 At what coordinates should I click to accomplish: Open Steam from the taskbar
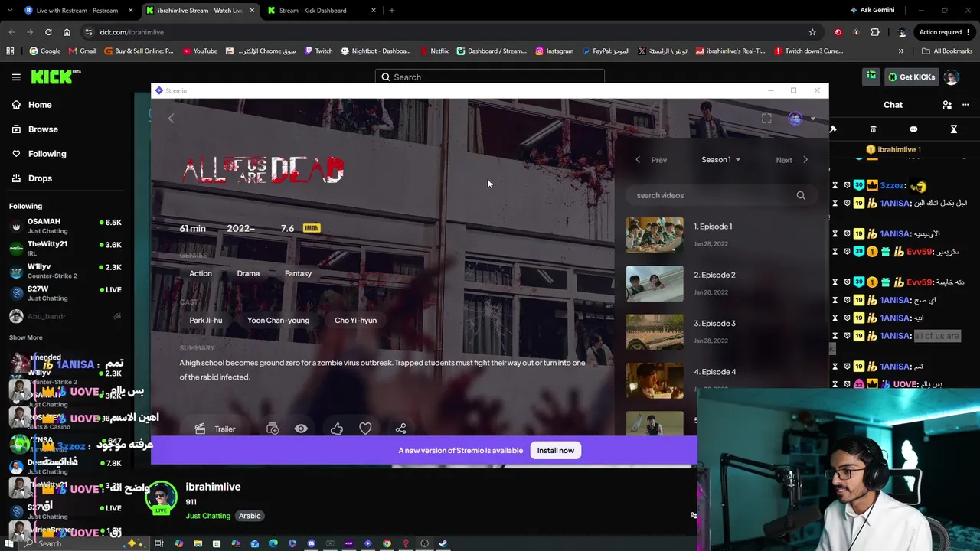pyautogui.click(x=443, y=543)
